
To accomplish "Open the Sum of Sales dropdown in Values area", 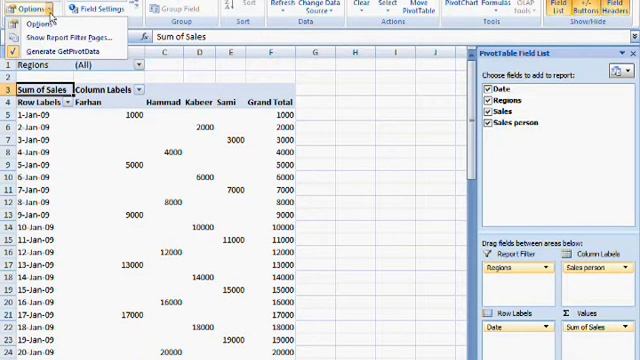I will pos(625,327).
